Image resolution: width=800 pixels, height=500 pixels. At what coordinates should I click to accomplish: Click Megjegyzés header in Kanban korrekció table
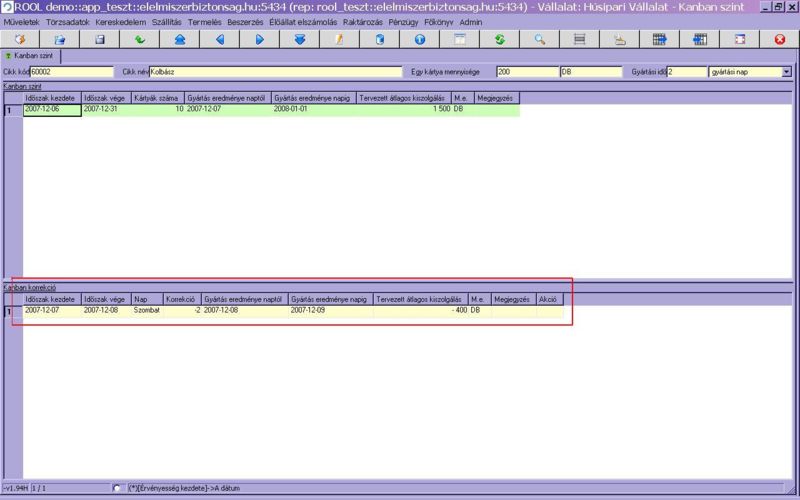512,299
